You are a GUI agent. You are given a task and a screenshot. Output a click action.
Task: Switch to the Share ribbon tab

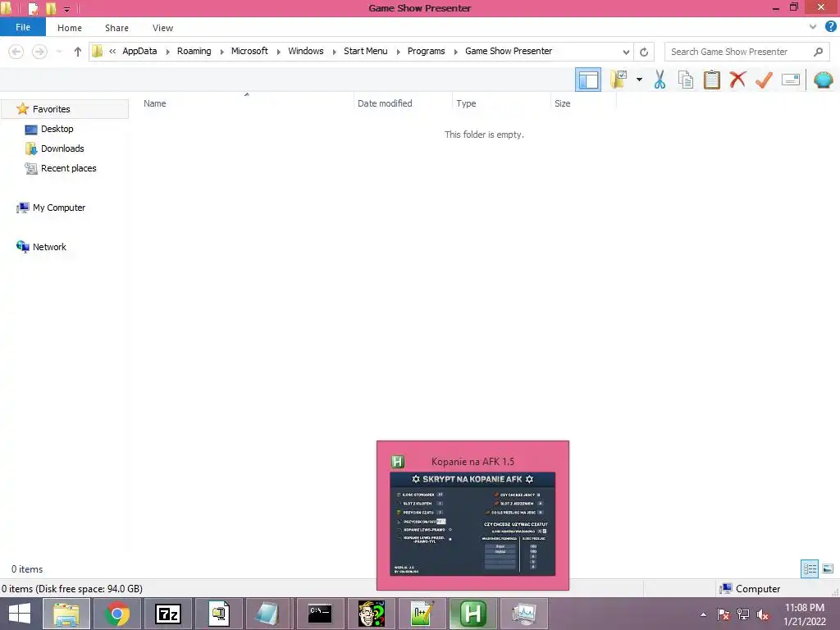click(x=116, y=28)
